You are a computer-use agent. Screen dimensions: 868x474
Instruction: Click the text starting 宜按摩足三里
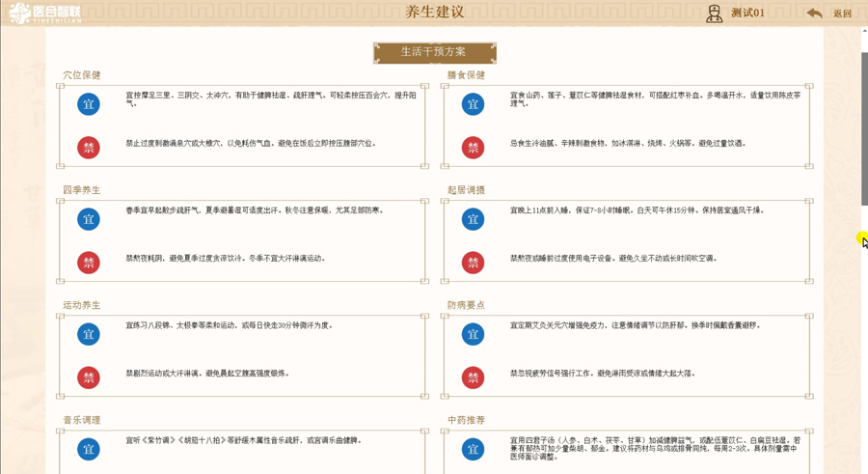pos(271,99)
